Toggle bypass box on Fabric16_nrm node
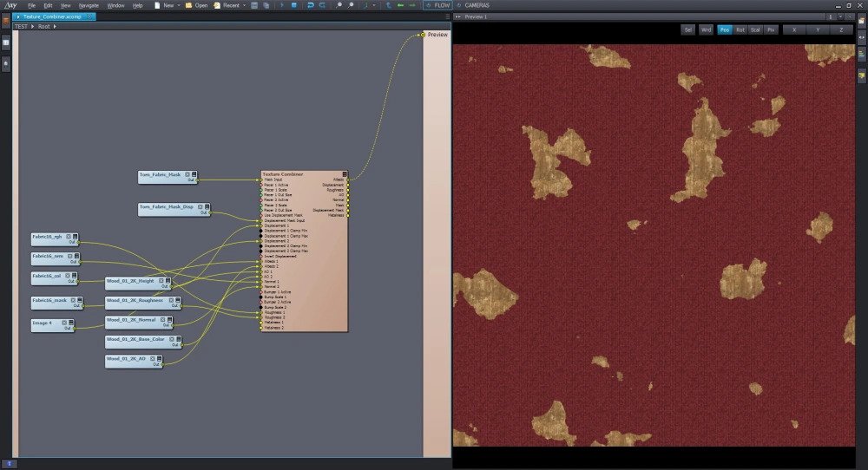 (70, 256)
